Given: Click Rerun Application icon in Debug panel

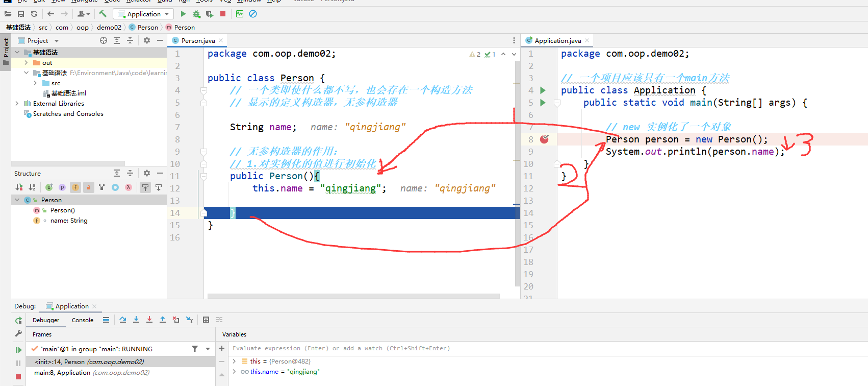Looking at the screenshot, I should coord(18,321).
